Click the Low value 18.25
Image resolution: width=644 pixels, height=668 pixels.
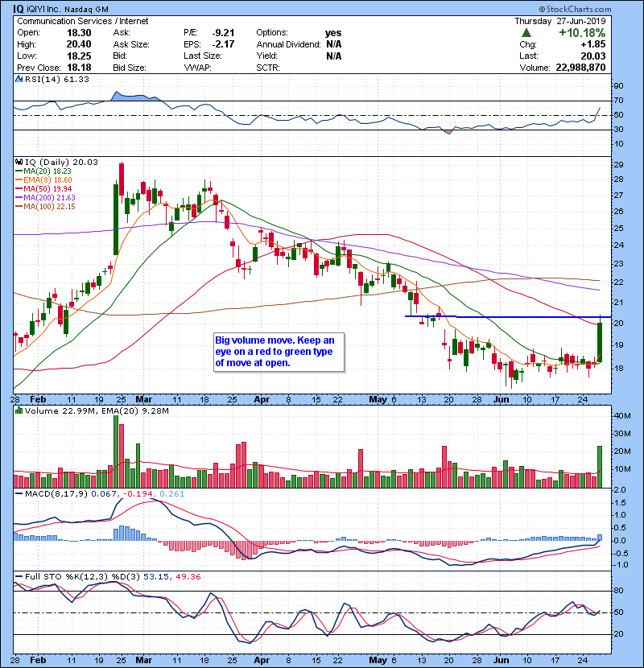79,56
